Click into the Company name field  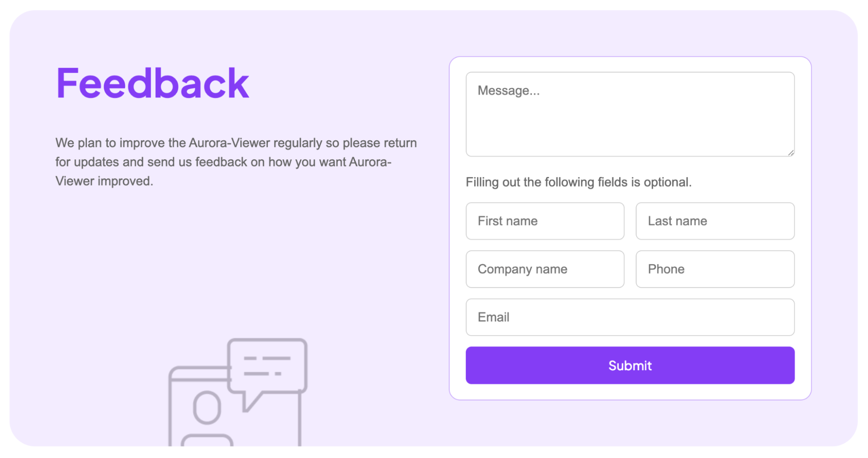pyautogui.click(x=545, y=269)
